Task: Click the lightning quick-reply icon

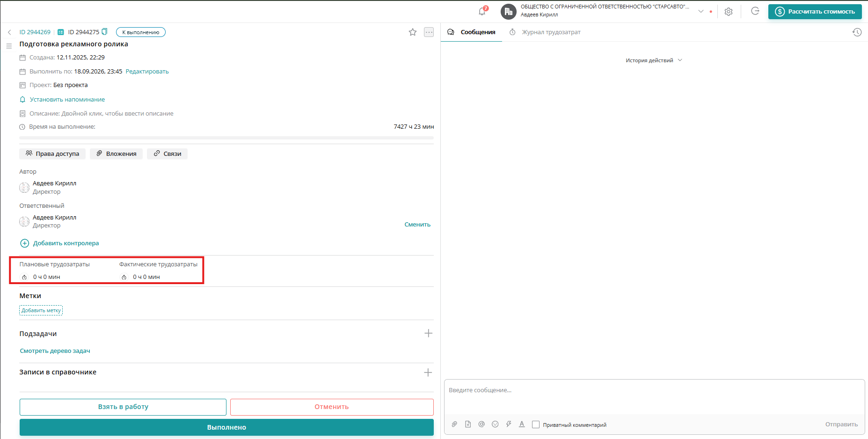Action: pyautogui.click(x=509, y=424)
